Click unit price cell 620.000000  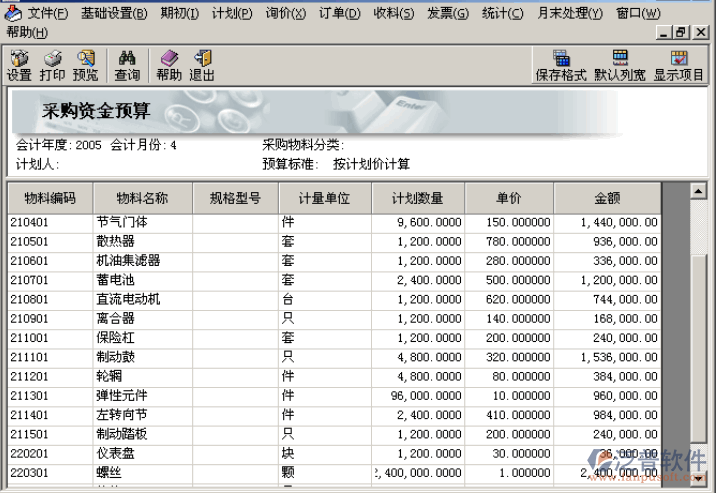click(x=509, y=299)
